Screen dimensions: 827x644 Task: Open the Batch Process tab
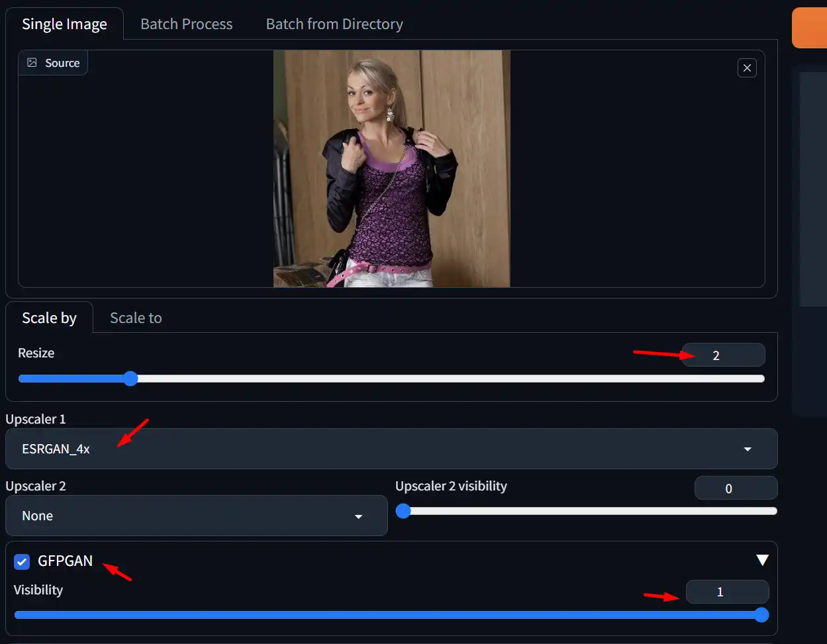pyautogui.click(x=187, y=24)
